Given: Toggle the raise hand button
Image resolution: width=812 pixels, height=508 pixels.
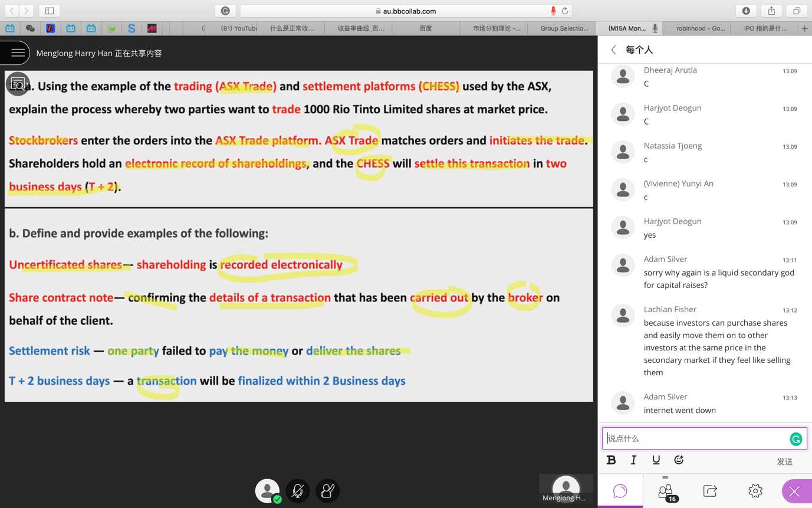Looking at the screenshot, I should tap(327, 491).
